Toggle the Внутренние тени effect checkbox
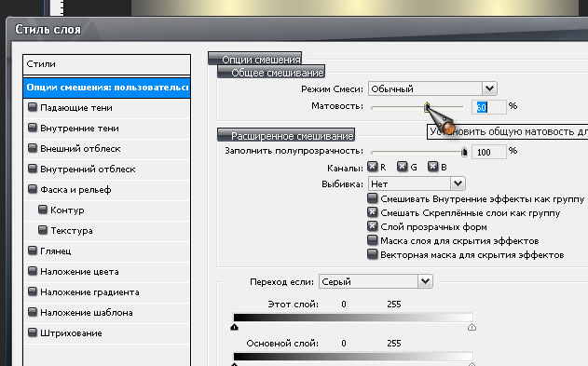The height and width of the screenshot is (366, 588). [33, 129]
